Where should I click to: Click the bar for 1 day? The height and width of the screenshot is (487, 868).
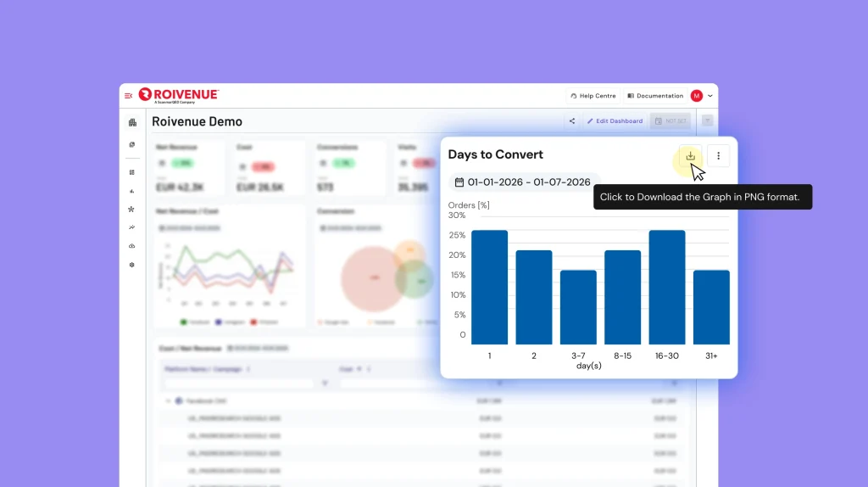pyautogui.click(x=489, y=288)
